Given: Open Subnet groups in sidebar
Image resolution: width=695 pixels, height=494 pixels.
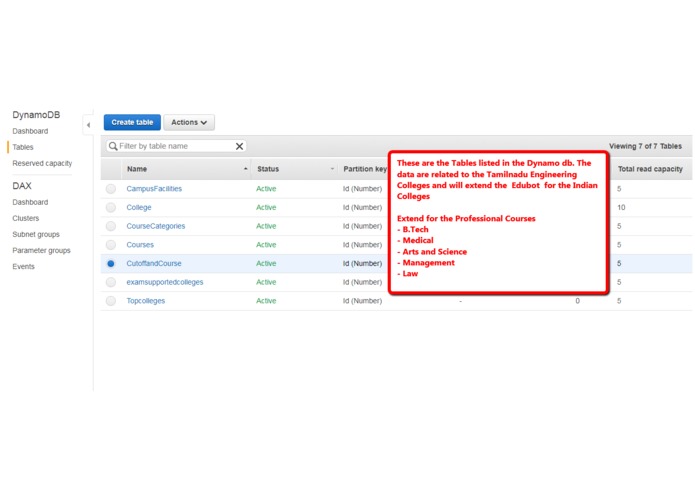Looking at the screenshot, I should [x=36, y=234].
